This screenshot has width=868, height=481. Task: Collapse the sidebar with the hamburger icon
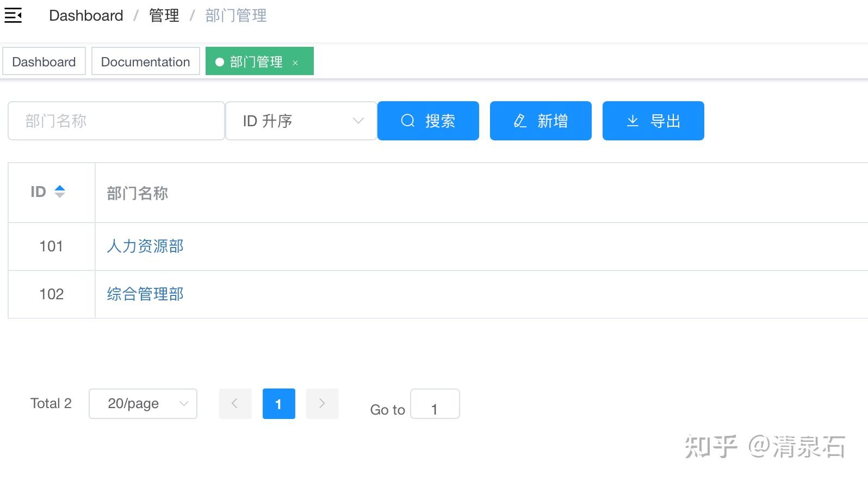coord(13,15)
